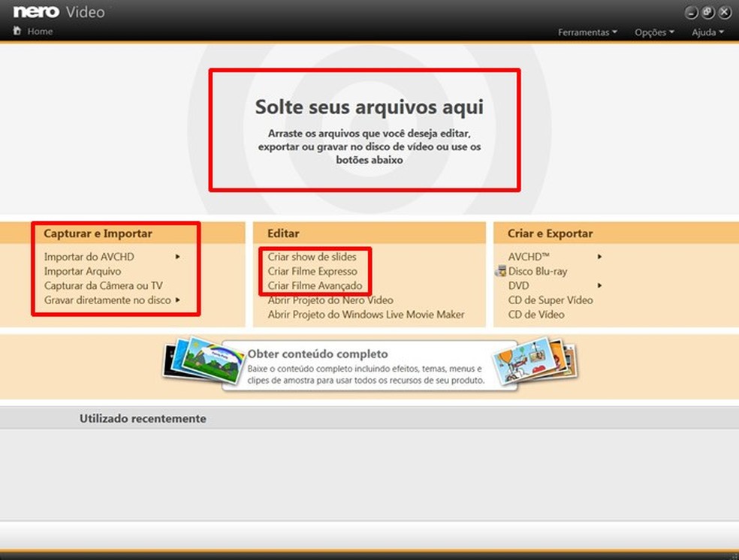Expand the DVD submenu arrow
739x560 pixels.
599,285
